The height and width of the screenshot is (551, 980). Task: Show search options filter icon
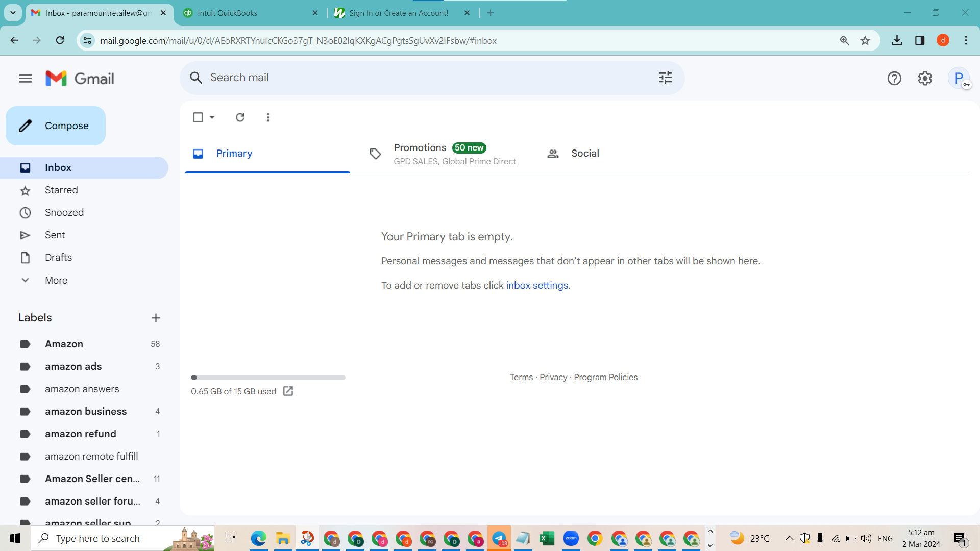665,78
